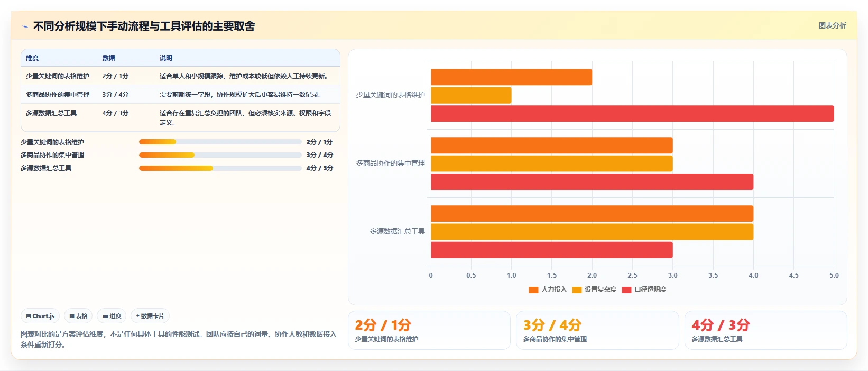Click the red 口径透明度 bar of 少量关键词的表格维护

pos(632,114)
